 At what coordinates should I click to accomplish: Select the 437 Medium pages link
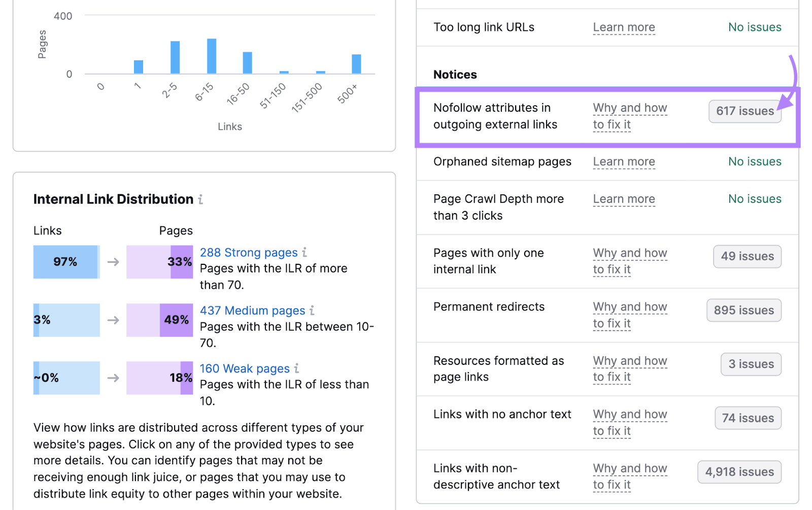252,310
